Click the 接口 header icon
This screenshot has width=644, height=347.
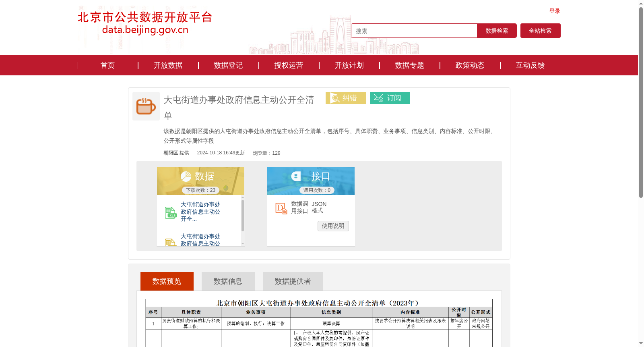[x=296, y=176]
